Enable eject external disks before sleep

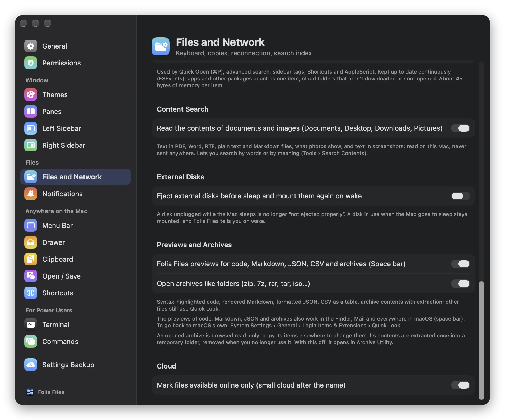(x=460, y=196)
